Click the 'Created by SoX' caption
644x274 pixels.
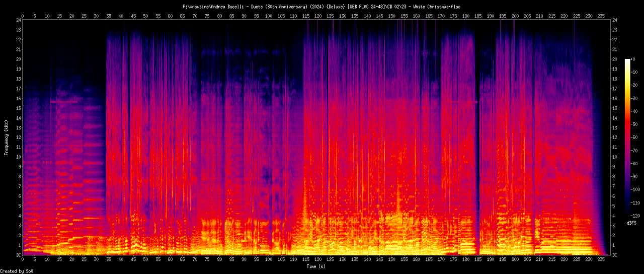17,271
